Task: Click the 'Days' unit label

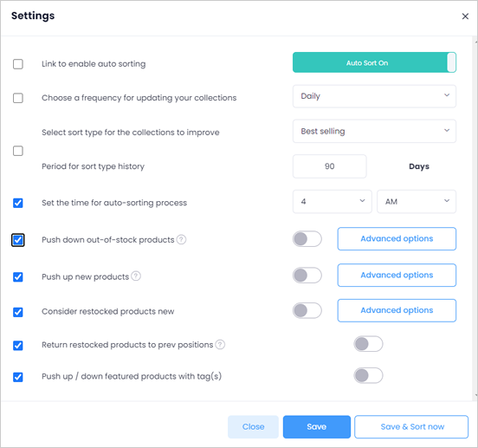Action: pyautogui.click(x=419, y=166)
